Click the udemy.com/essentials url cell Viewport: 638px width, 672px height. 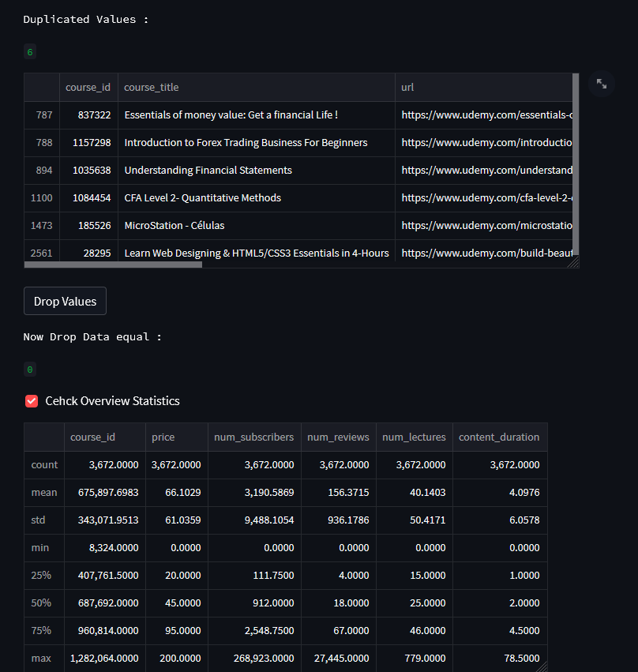click(484, 115)
